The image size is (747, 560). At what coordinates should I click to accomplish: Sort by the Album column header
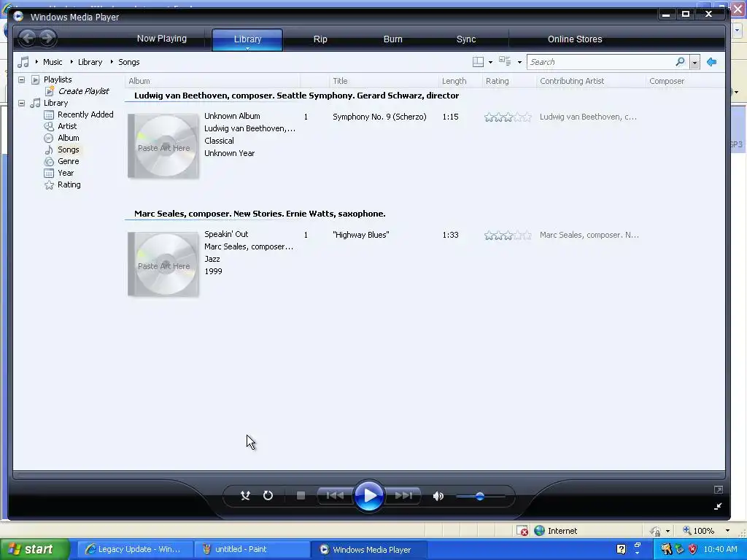(213, 81)
